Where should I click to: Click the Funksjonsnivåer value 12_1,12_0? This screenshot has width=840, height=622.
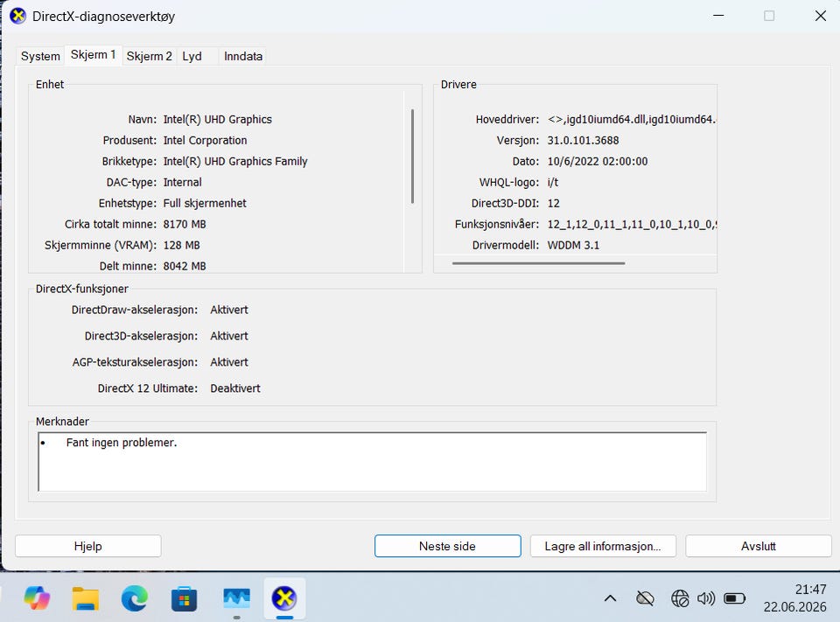coord(632,224)
